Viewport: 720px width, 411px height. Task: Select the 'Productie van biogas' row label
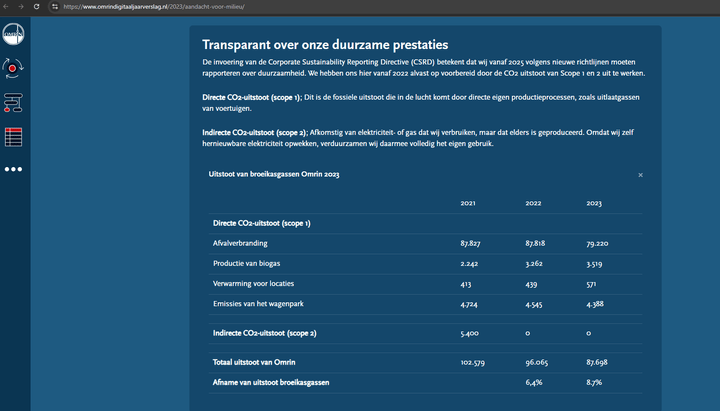pyautogui.click(x=247, y=264)
